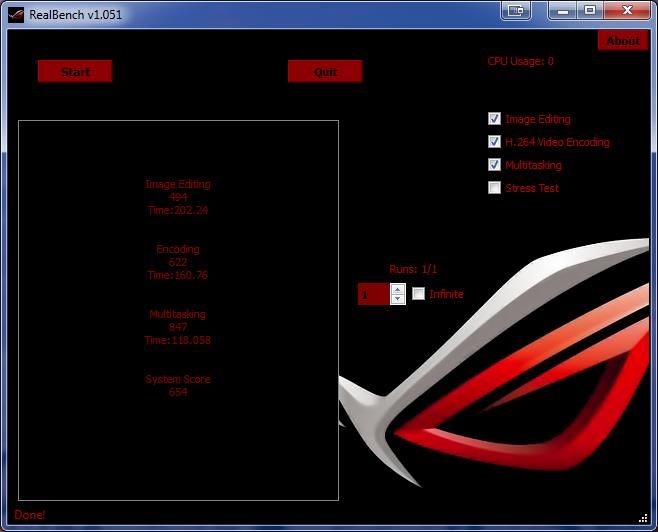Click the 'Time:118.058' value
This screenshot has width=658, height=532.
[x=178, y=340]
